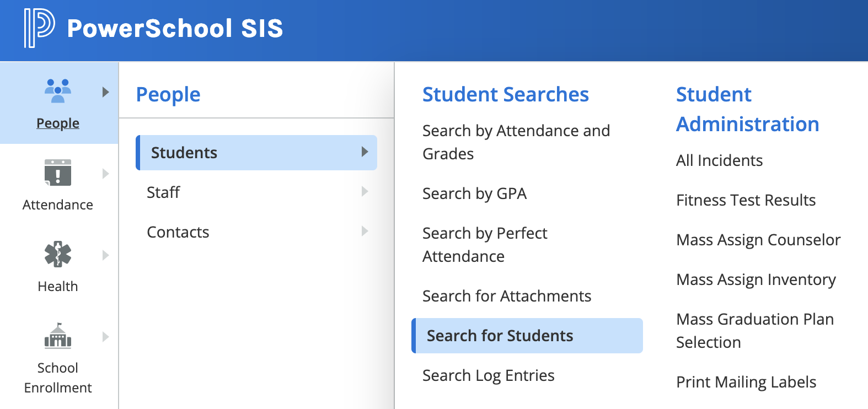Open Mass Assign Inventory

[757, 279]
